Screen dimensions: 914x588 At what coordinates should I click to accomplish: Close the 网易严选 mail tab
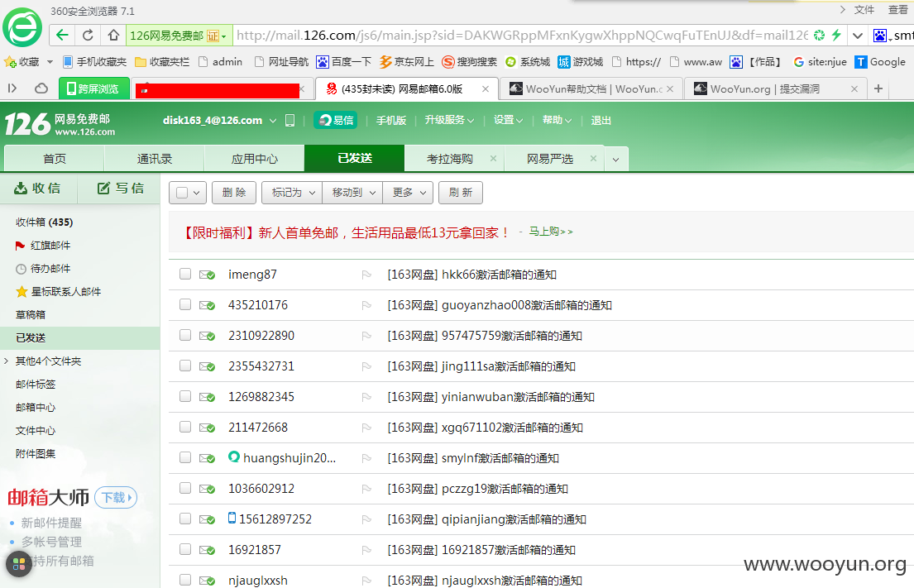[x=593, y=159]
